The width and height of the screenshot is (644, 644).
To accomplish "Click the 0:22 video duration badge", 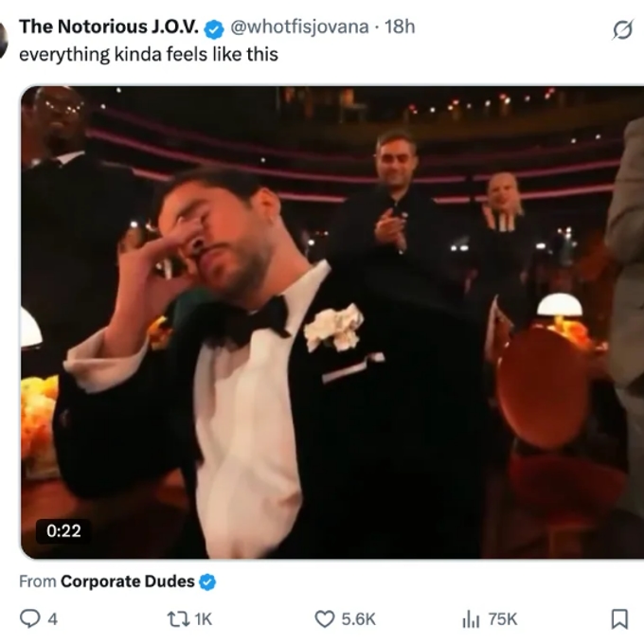I will point(63,530).
